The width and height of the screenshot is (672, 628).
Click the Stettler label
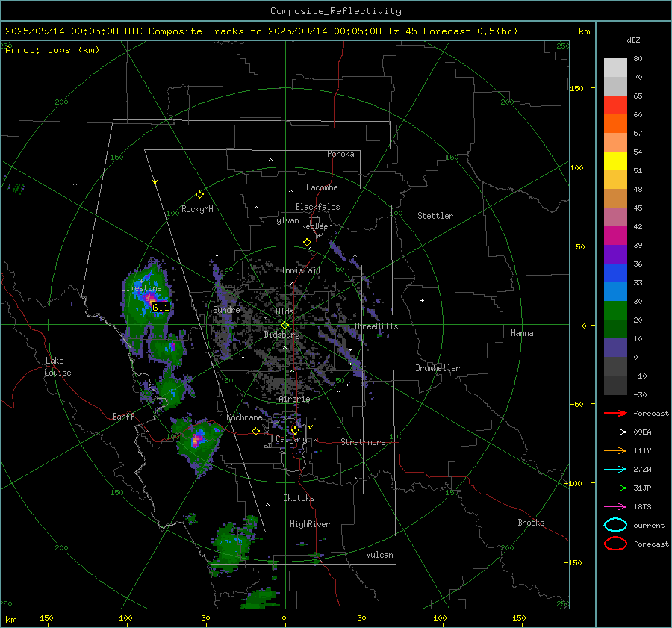click(435, 216)
